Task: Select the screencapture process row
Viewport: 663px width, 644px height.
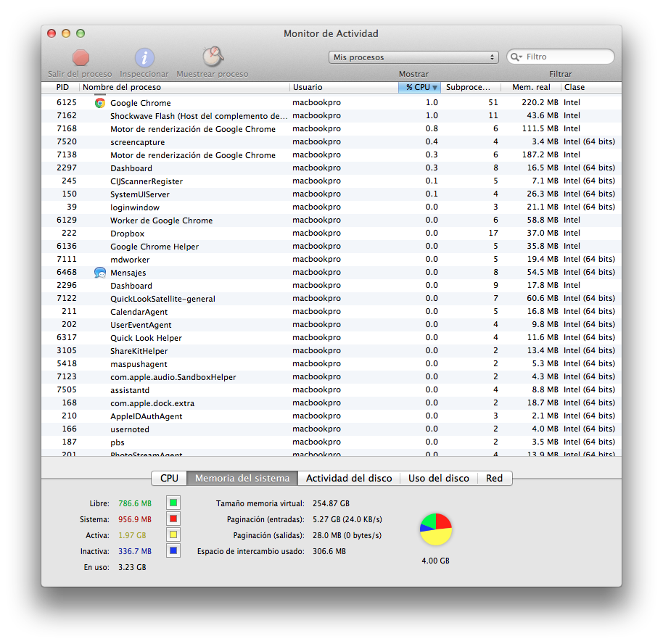Action: pos(331,142)
